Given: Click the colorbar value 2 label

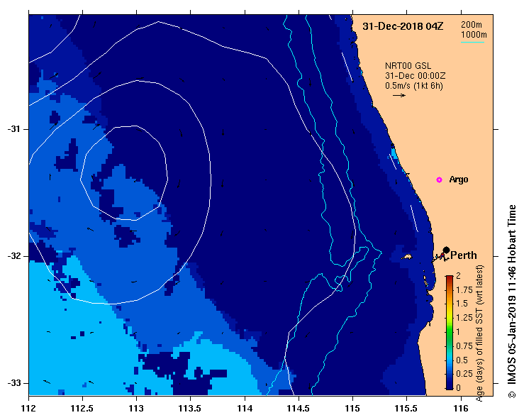Looking at the screenshot, I should coord(458,275).
